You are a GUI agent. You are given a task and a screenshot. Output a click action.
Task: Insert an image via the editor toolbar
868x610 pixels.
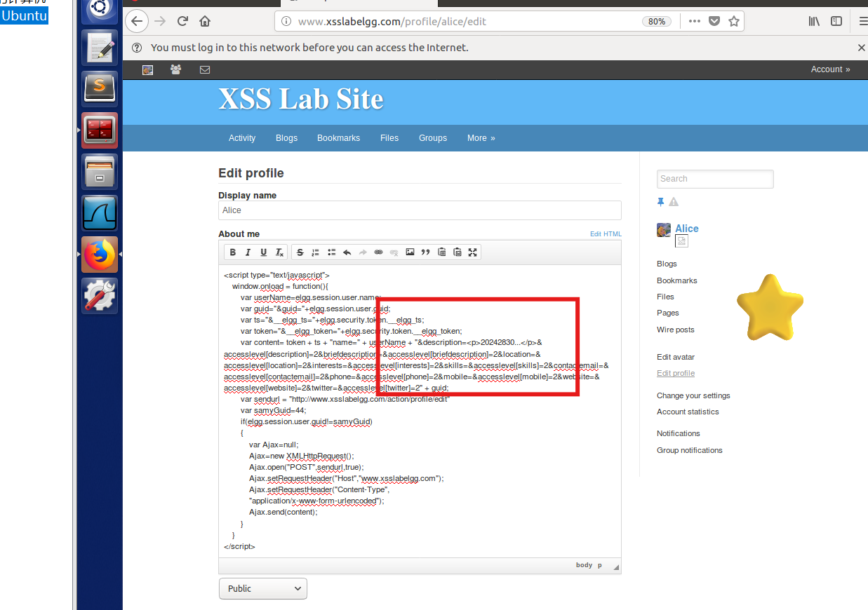[x=410, y=252]
